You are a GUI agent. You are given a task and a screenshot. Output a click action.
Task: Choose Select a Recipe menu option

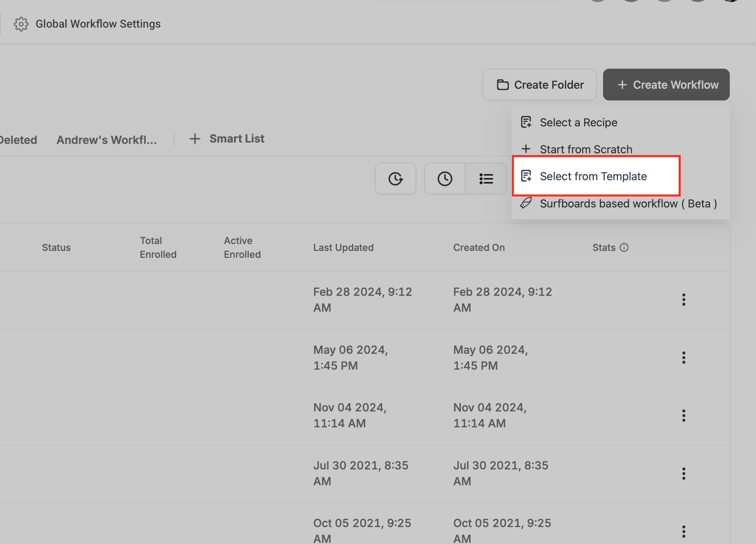click(x=578, y=123)
